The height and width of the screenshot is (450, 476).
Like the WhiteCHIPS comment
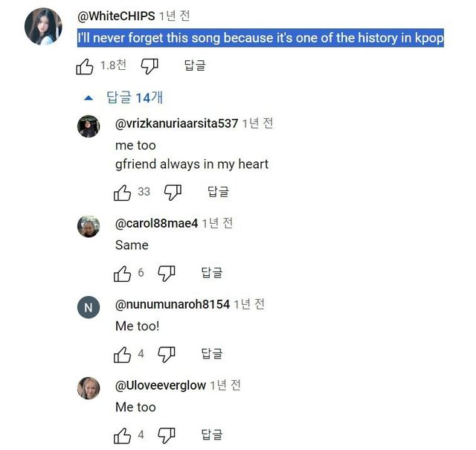tap(85, 66)
